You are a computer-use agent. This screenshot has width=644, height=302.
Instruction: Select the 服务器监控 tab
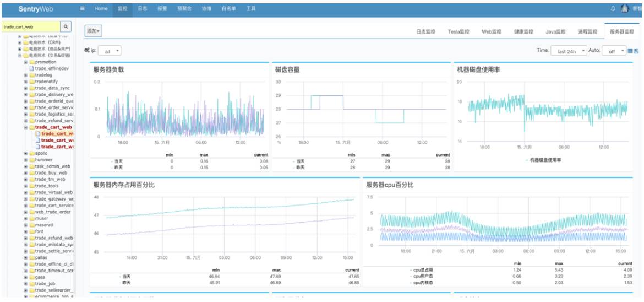click(x=622, y=31)
